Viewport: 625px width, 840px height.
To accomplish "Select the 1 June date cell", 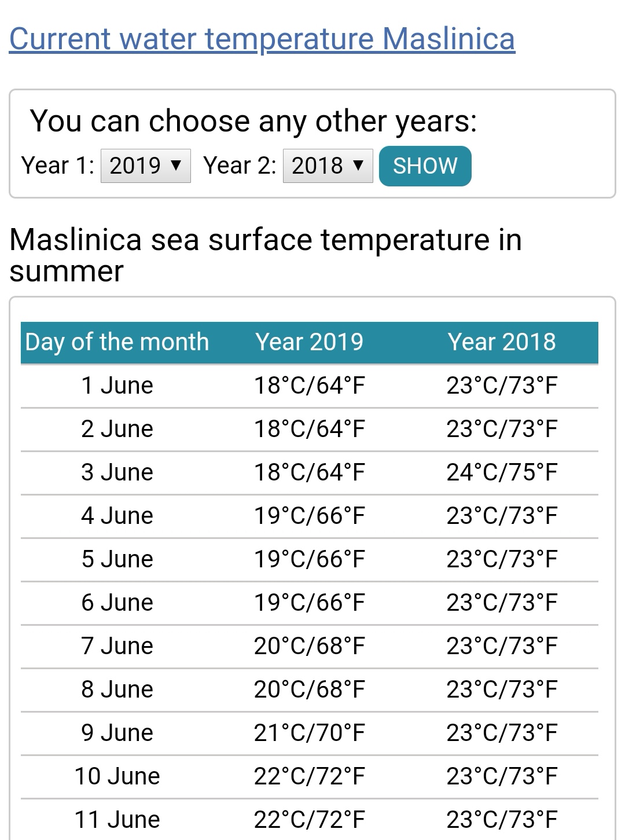I will pos(117,386).
